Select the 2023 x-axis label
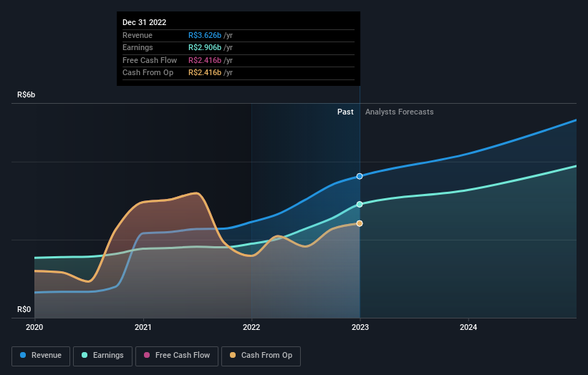 pos(360,327)
